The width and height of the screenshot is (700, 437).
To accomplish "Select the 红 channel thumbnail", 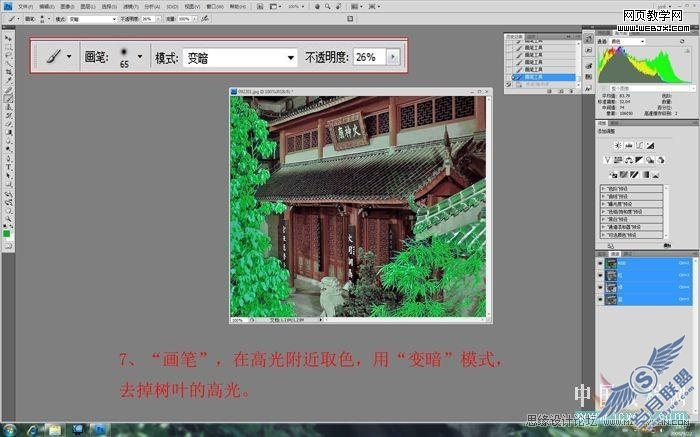I will point(611,275).
